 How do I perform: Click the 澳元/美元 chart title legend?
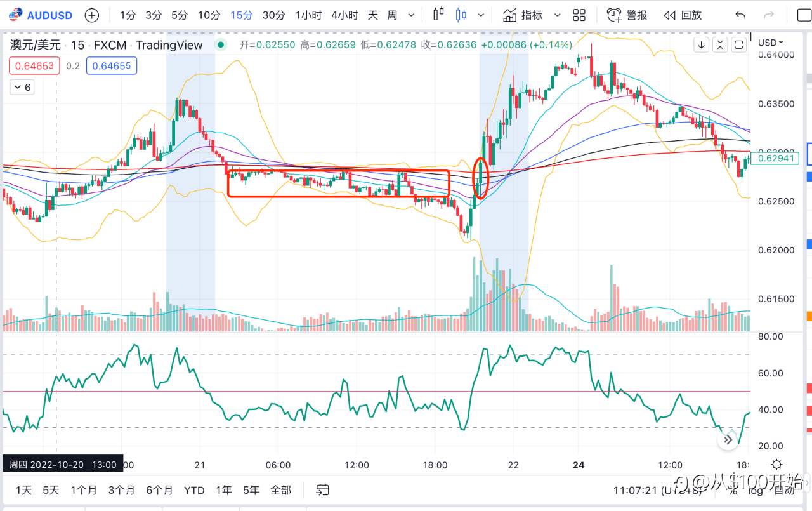click(36, 44)
